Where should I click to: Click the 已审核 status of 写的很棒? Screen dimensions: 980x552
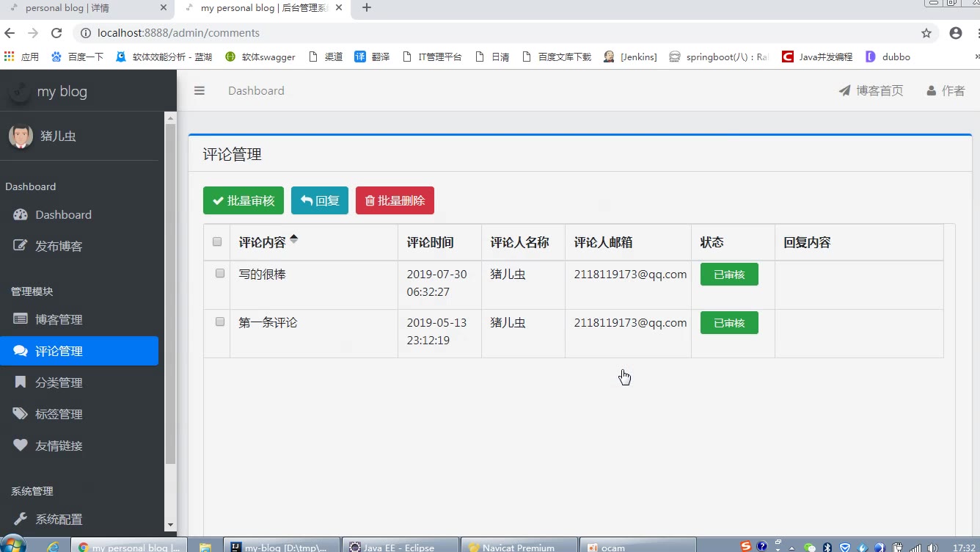point(729,275)
